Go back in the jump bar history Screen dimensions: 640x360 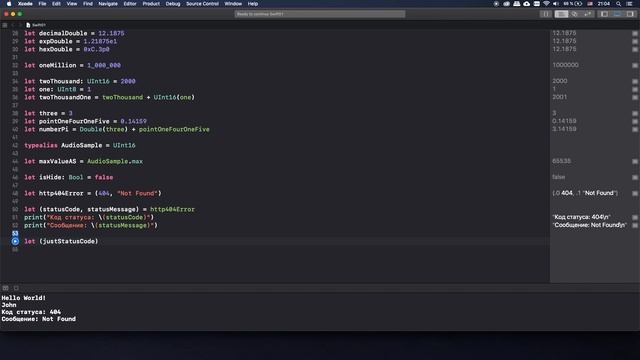[x=13, y=25]
